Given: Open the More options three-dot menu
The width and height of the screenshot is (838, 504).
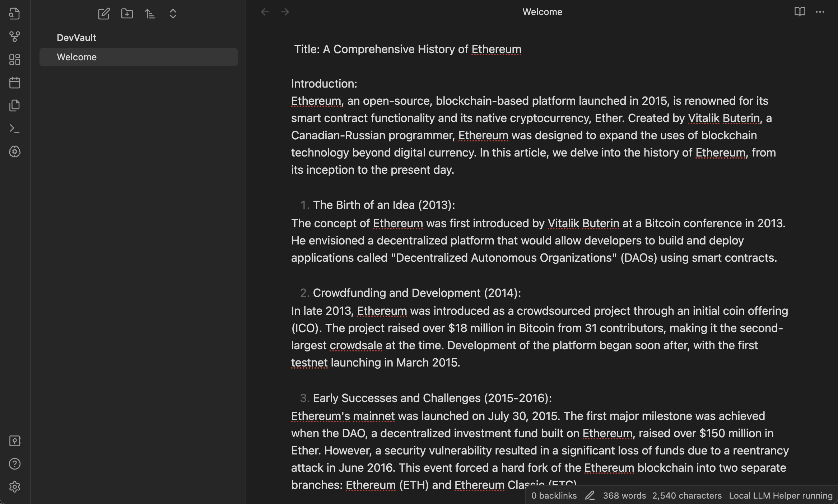Looking at the screenshot, I should point(820,12).
